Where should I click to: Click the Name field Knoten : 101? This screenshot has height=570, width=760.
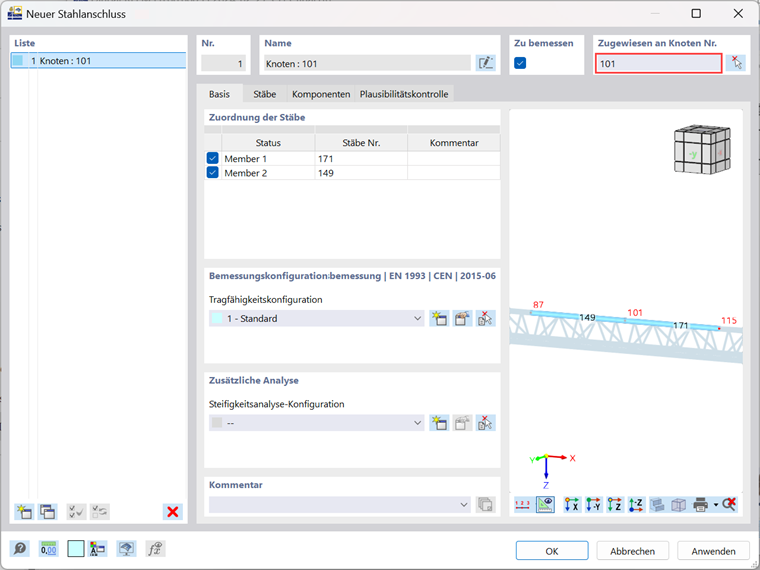tap(367, 63)
